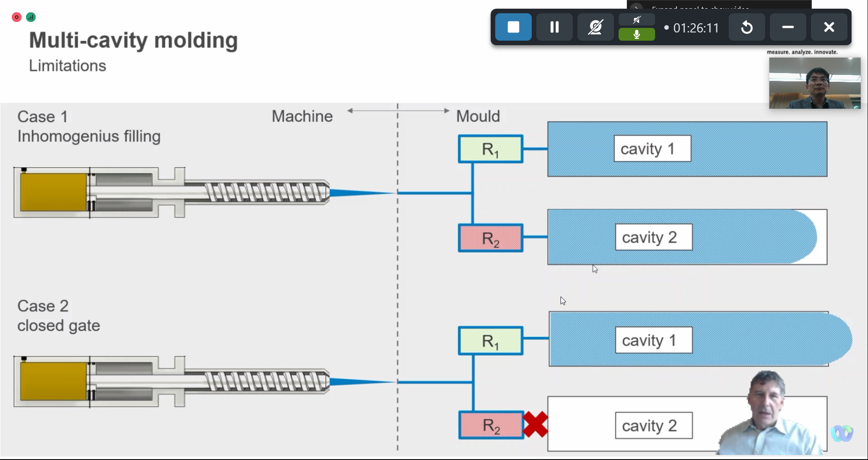Toggle the muted system audio speaker
Image resolution: width=868 pixels, height=460 pixels.
pos(636,20)
